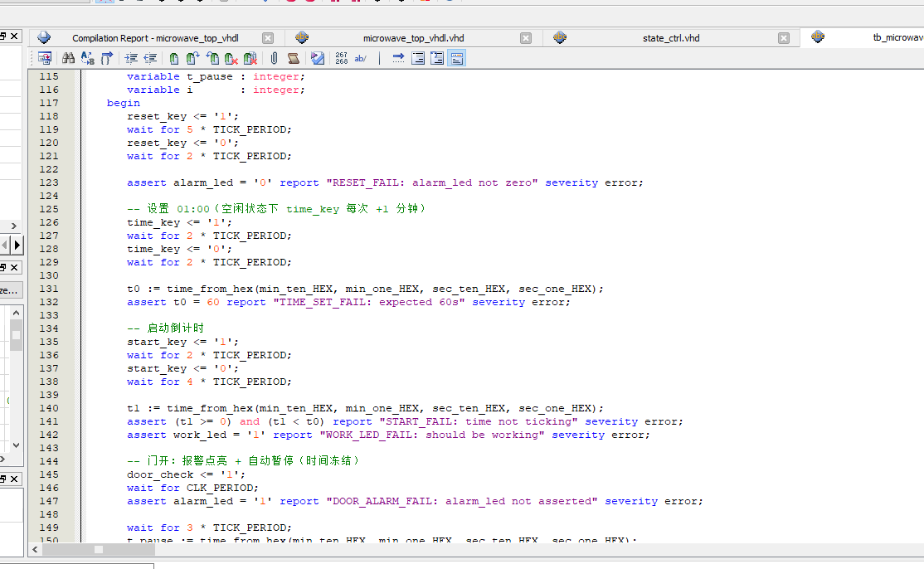Click the gray left-arrow tab scroll button
The width and height of the screenshot is (924, 569).
[5, 245]
